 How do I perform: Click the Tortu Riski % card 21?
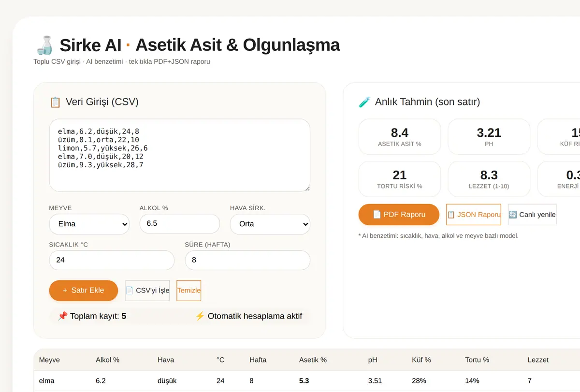pos(400,179)
